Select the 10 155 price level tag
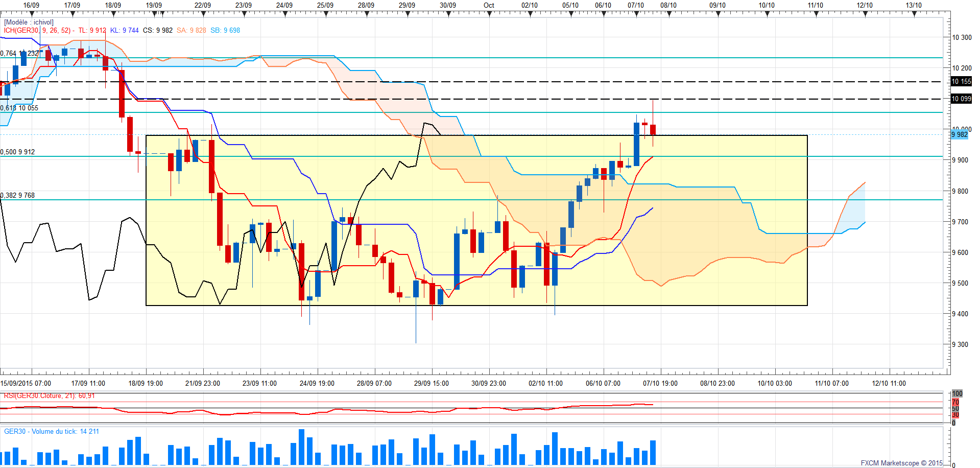 [961, 82]
